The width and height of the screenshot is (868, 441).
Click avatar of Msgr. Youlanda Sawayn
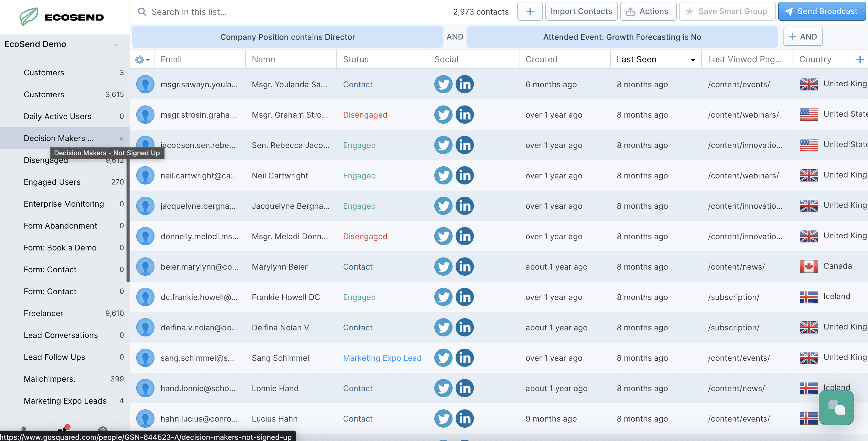click(145, 84)
